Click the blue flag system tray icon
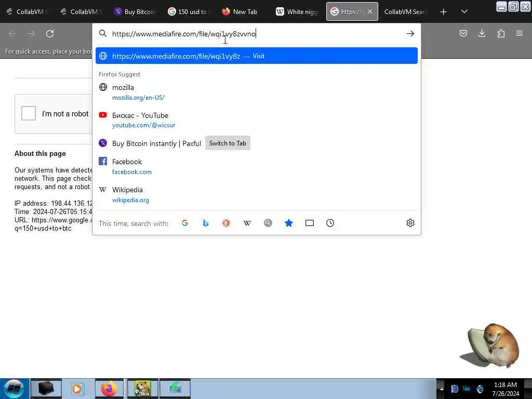Screen dimensions: 532x399 (x=454, y=389)
